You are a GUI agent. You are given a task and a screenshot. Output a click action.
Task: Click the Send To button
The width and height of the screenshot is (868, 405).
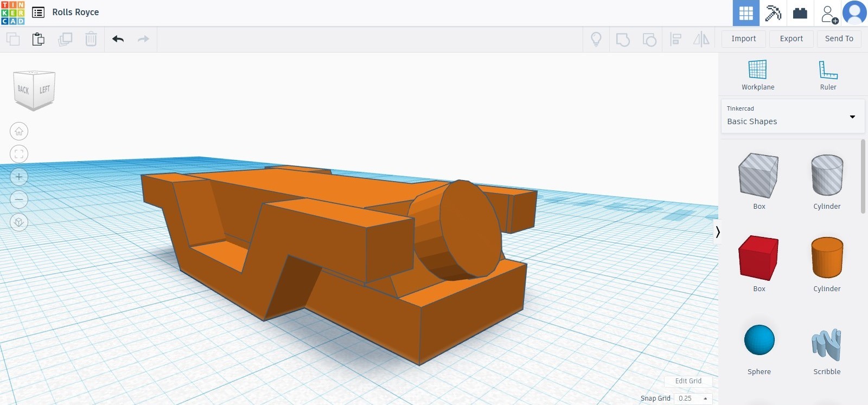(839, 39)
